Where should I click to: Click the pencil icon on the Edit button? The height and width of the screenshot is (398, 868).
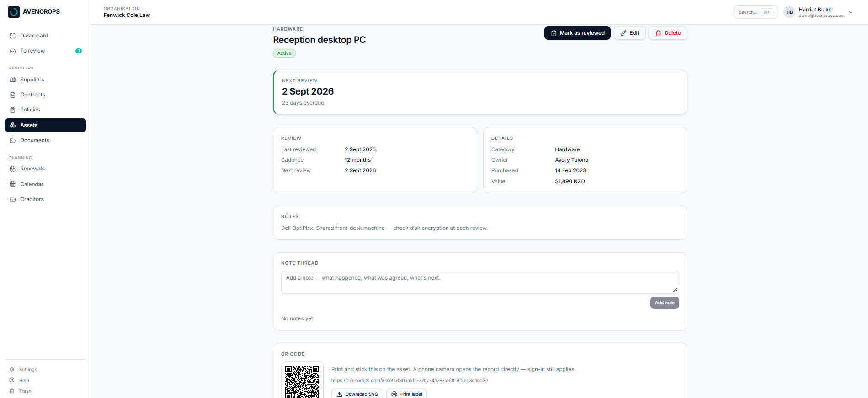(x=623, y=33)
